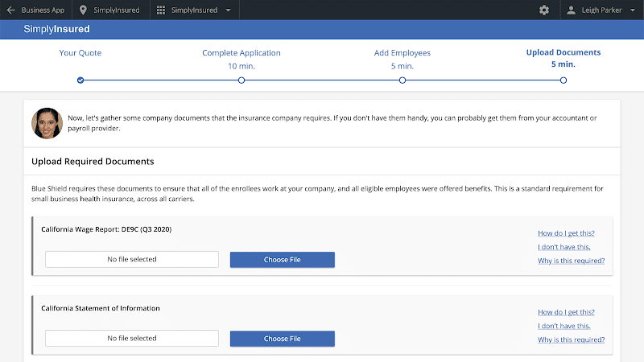
Task: Select the Add Employees step
Action: click(402, 53)
